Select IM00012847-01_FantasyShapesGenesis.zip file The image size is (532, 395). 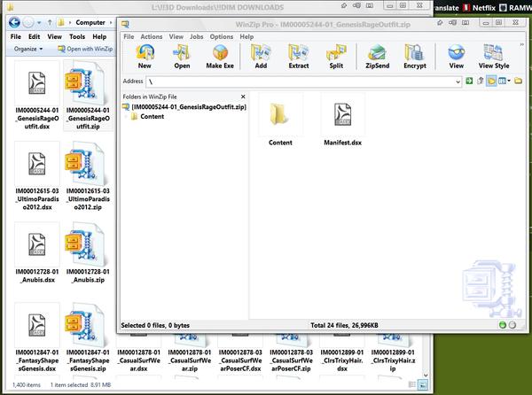point(88,338)
